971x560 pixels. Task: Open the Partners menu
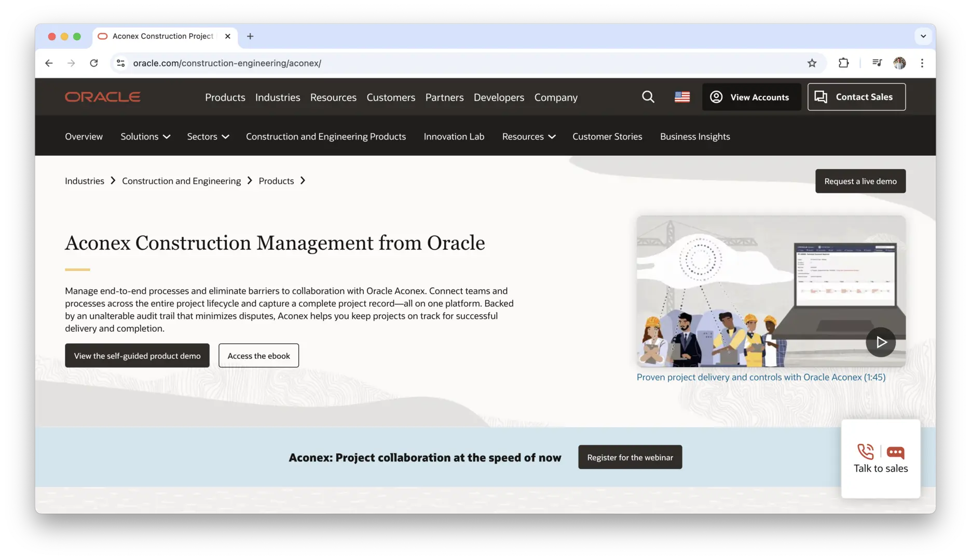tap(444, 97)
